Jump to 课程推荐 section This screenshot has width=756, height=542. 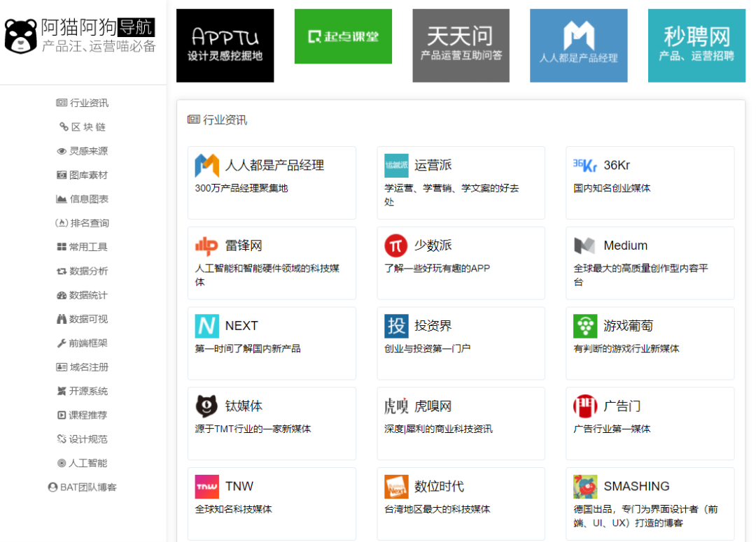point(83,415)
